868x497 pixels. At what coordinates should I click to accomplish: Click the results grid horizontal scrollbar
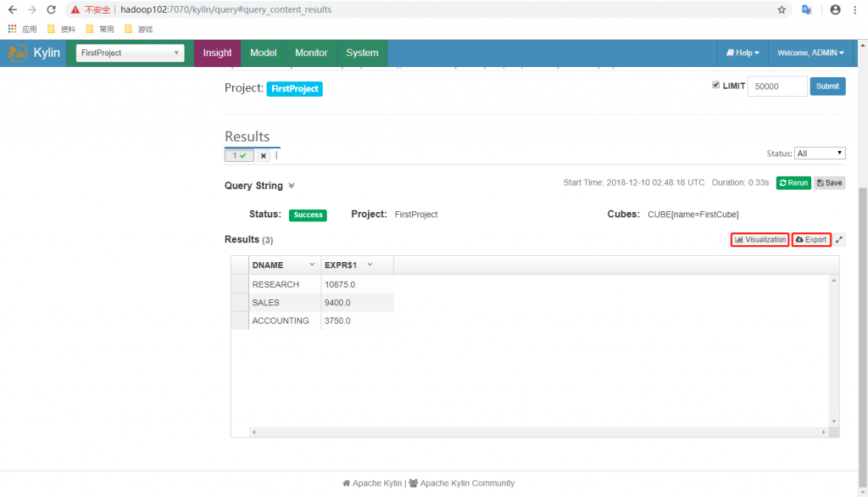pos(538,433)
